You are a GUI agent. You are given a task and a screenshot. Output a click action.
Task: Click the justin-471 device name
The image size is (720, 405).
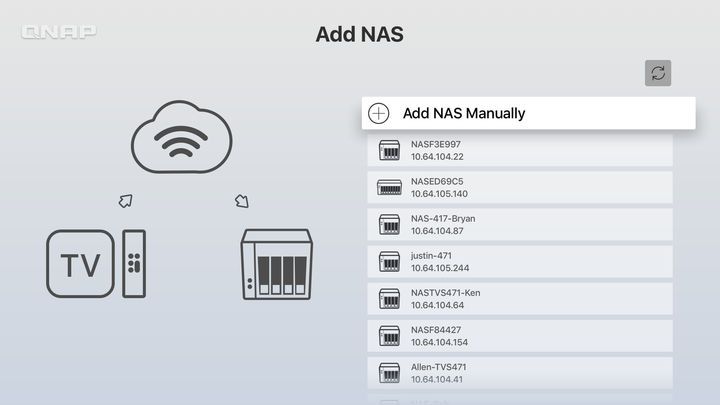[x=431, y=256]
